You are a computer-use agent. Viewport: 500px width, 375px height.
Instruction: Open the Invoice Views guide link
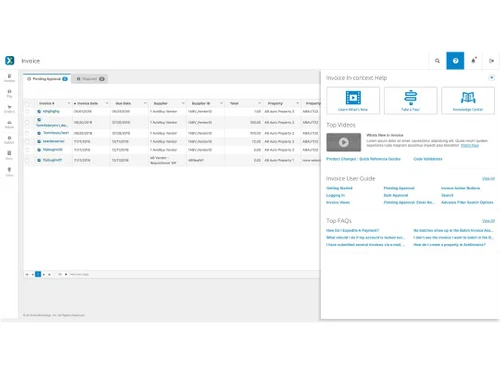[x=338, y=202]
